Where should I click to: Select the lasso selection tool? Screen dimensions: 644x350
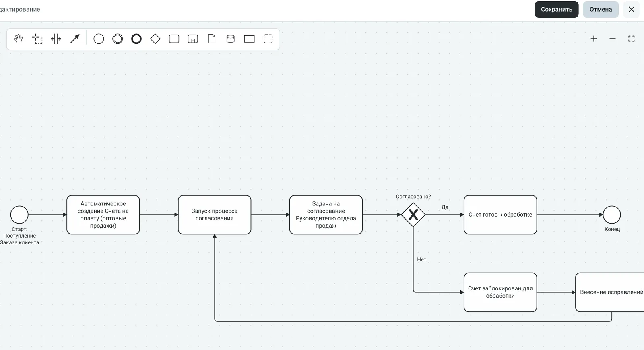click(x=37, y=39)
